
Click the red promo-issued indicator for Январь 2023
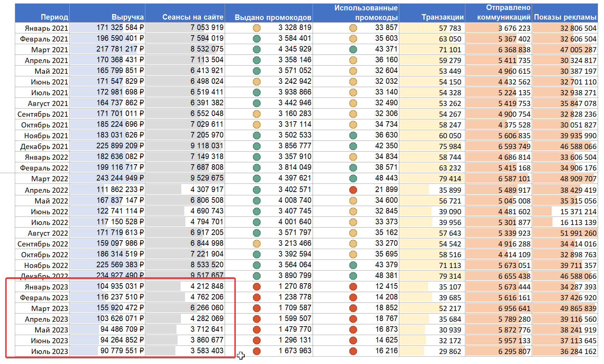(257, 287)
